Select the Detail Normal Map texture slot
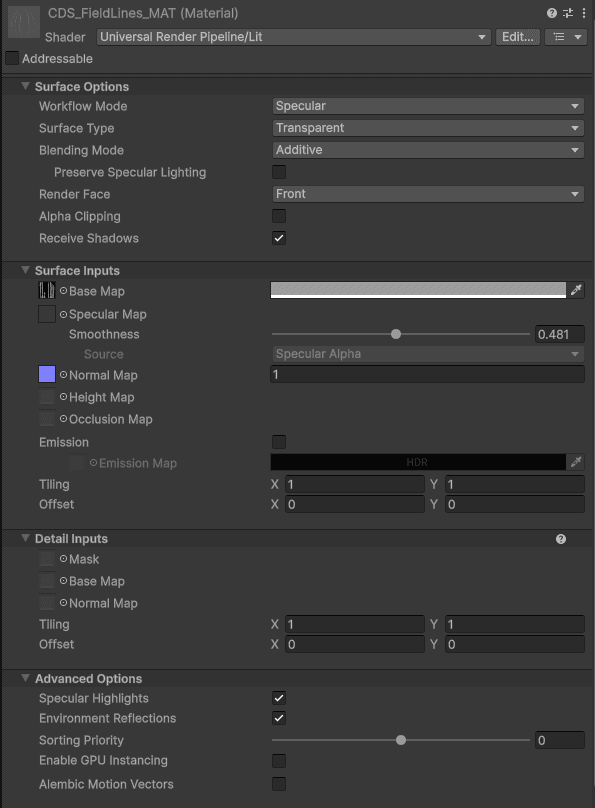This screenshot has width=595, height=808. point(47,603)
